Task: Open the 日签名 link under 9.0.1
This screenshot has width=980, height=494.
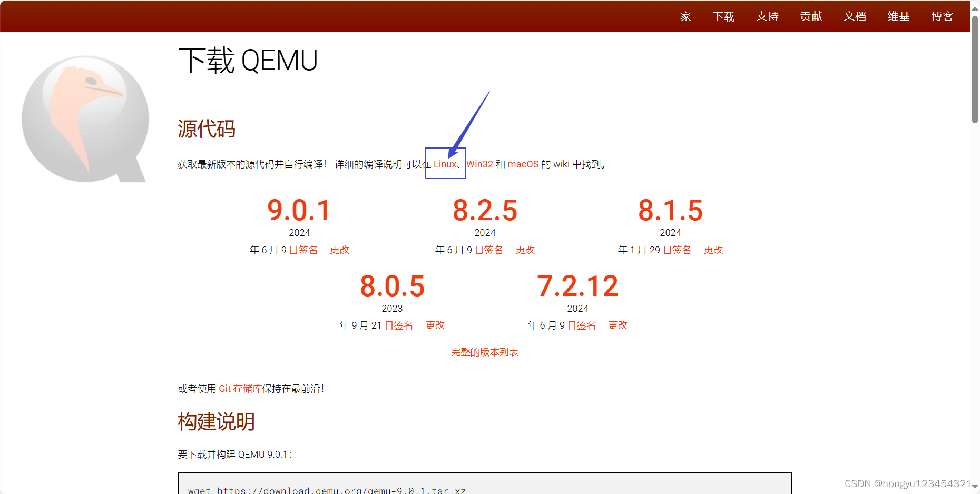Action: pos(303,250)
